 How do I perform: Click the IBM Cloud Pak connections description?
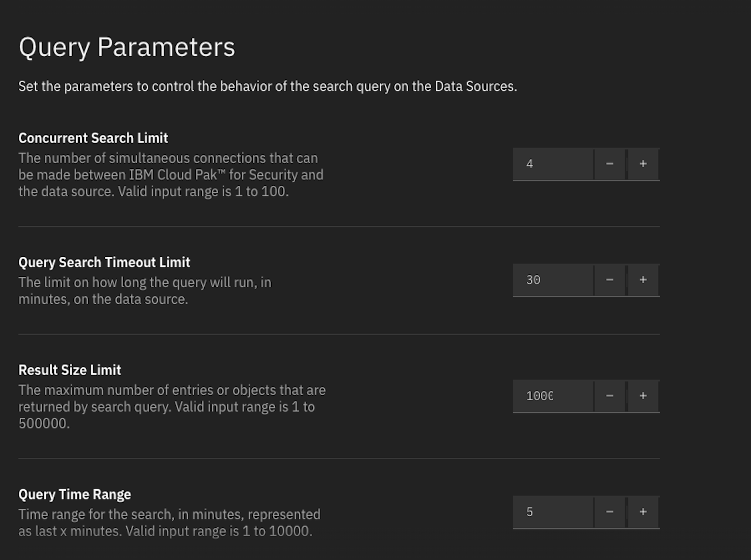click(171, 175)
